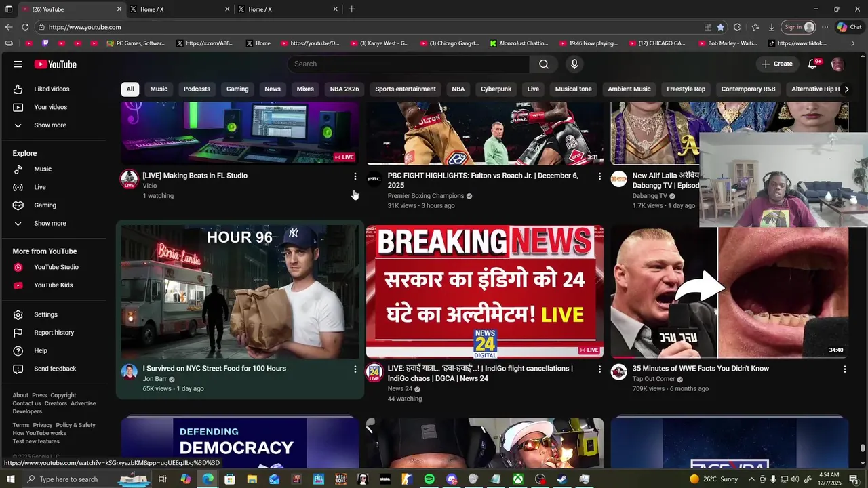This screenshot has width=868, height=488.
Task: Open the Windows Start menu
Action: 9,479
